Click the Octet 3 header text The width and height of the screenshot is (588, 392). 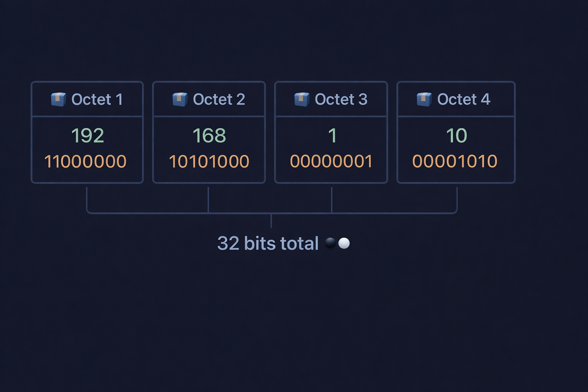coord(341,100)
